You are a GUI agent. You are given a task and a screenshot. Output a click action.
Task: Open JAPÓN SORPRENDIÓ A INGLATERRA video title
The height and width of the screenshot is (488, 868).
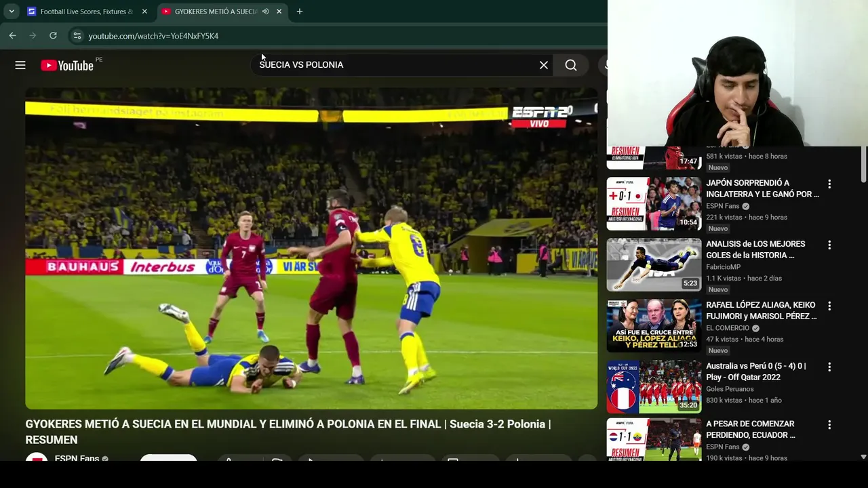point(762,188)
